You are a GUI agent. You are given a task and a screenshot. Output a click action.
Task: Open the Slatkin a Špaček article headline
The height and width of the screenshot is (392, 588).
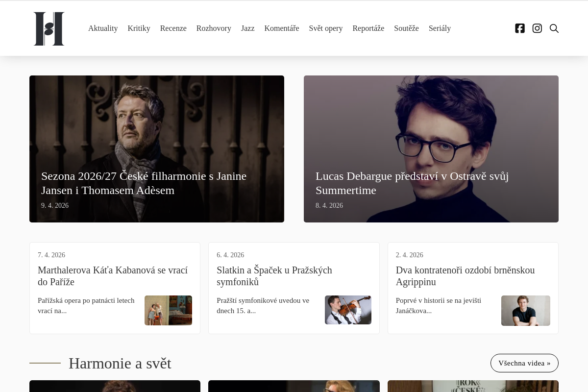tap(274, 276)
